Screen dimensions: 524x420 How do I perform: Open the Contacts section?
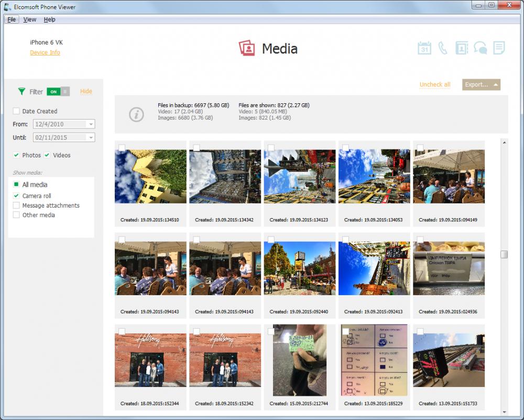462,47
